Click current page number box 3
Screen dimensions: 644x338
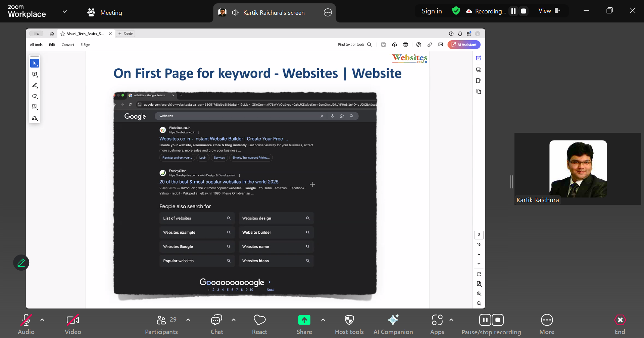479,234
